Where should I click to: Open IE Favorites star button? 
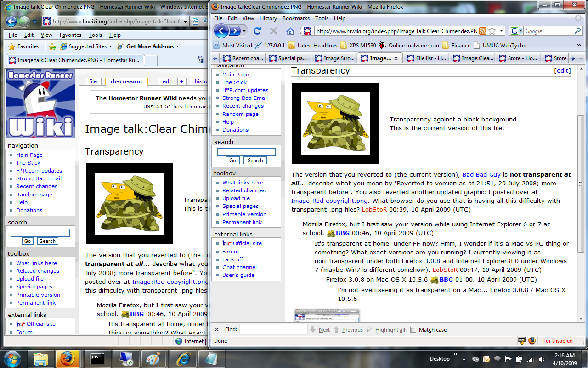click(24, 46)
